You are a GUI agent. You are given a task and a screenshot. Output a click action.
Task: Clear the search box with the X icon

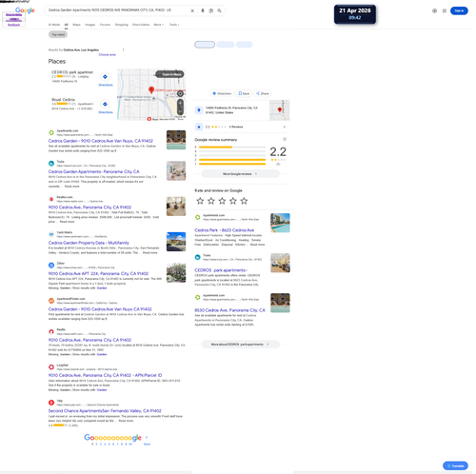(x=192, y=10)
